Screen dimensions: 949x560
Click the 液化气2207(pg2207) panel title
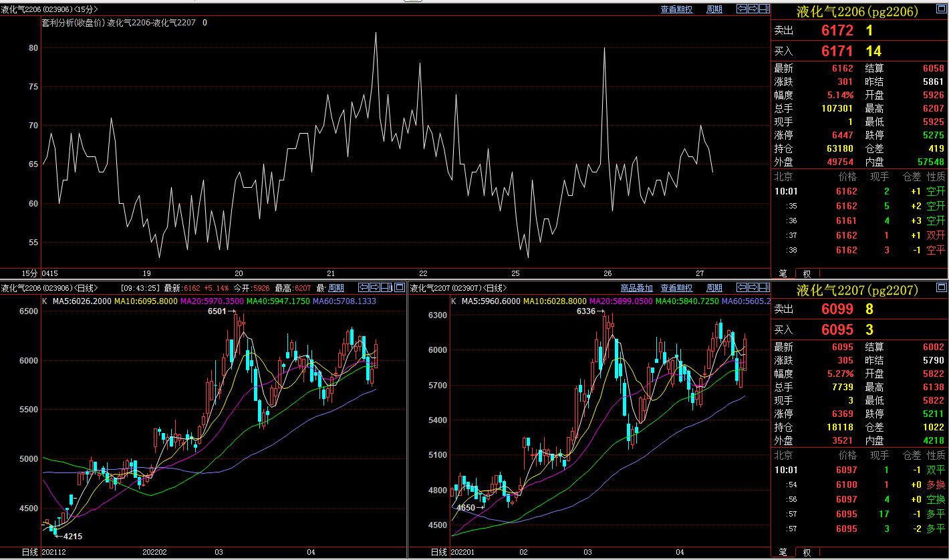[x=857, y=290]
